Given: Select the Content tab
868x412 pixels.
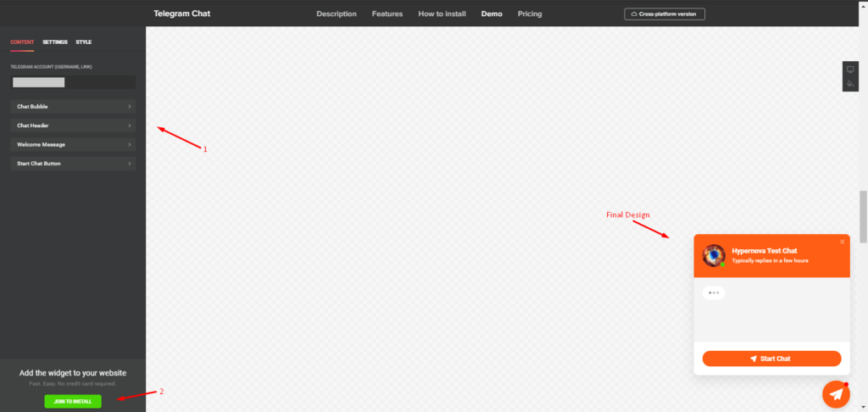Looking at the screenshot, I should point(22,42).
